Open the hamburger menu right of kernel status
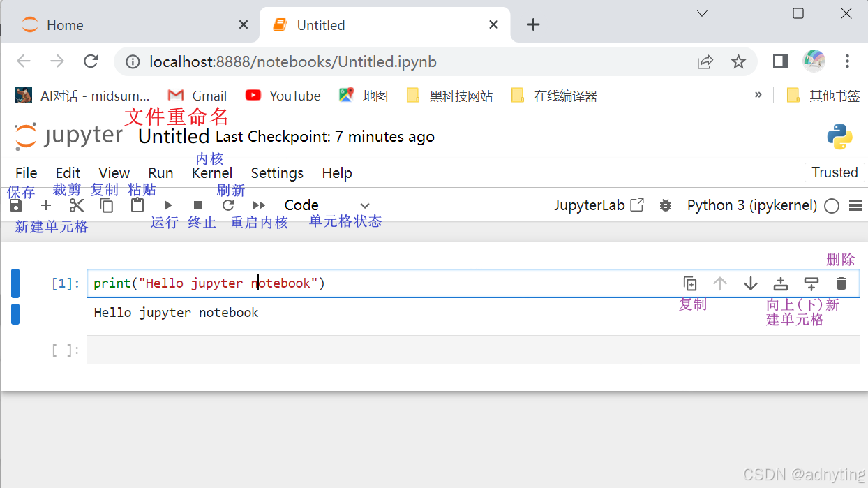868x488 pixels. (855, 206)
